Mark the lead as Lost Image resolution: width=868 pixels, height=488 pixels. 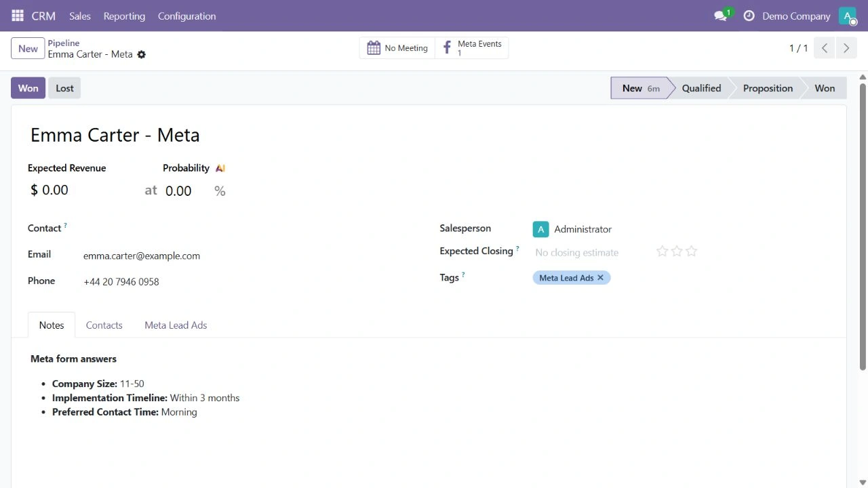[64, 88]
